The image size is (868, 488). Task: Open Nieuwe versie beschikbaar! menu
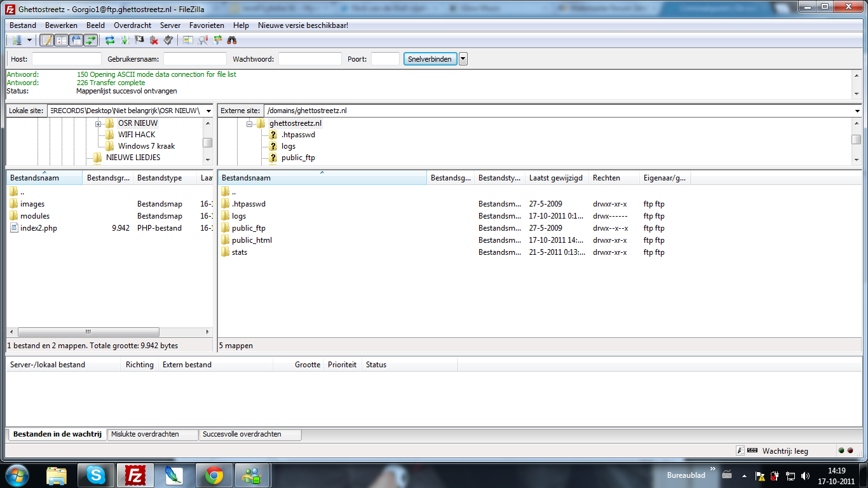[303, 25]
